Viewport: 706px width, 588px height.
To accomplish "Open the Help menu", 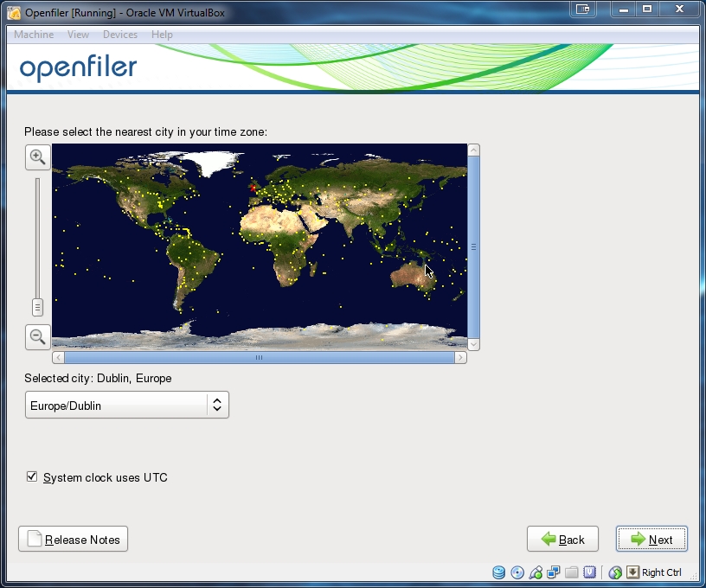I will point(162,35).
